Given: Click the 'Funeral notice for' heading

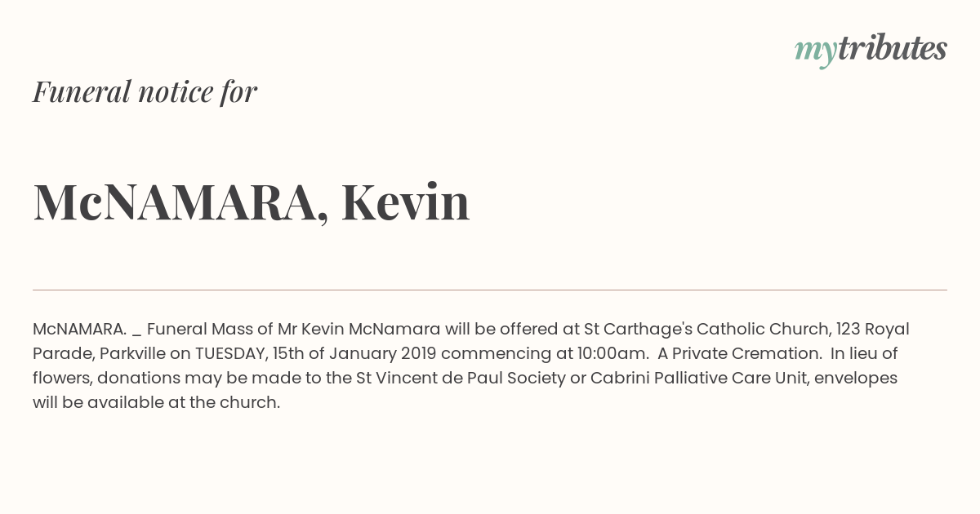Looking at the screenshot, I should pyautogui.click(x=145, y=91).
